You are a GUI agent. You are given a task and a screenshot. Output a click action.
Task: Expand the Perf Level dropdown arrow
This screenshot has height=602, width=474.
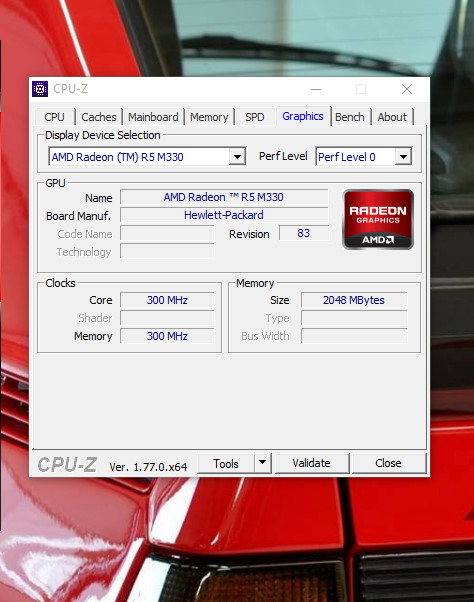[403, 157]
